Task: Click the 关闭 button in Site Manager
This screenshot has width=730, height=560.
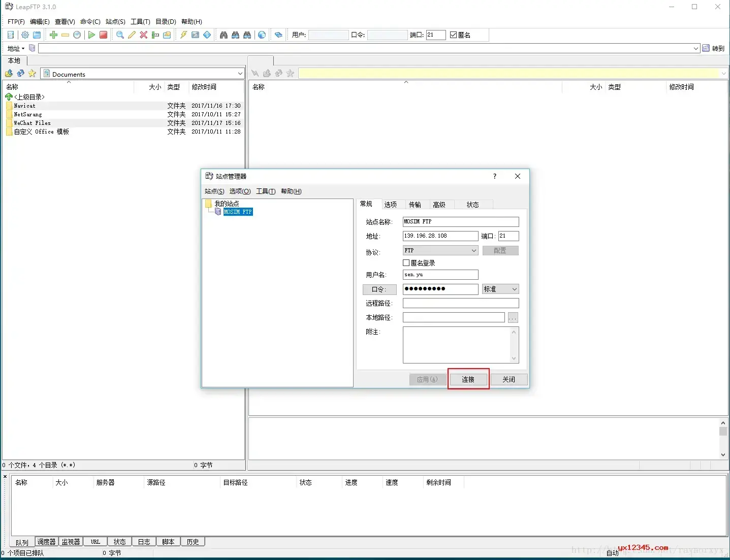Action: click(509, 379)
